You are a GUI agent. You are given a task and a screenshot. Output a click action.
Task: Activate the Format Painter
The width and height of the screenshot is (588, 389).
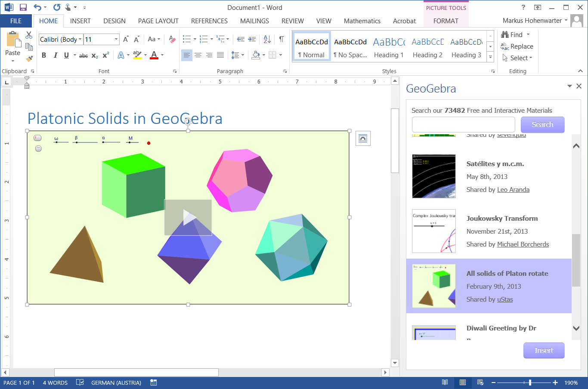point(28,59)
